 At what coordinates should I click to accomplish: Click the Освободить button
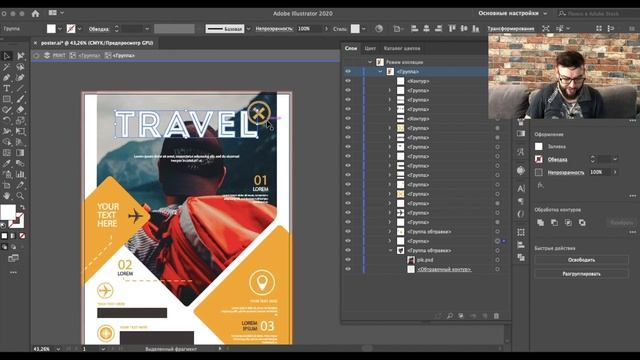pos(581,260)
